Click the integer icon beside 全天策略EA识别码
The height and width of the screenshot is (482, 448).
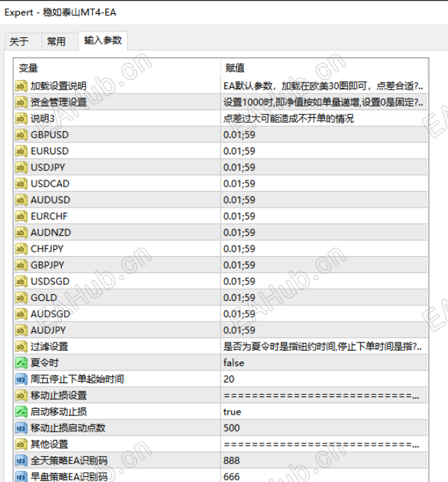point(21,461)
